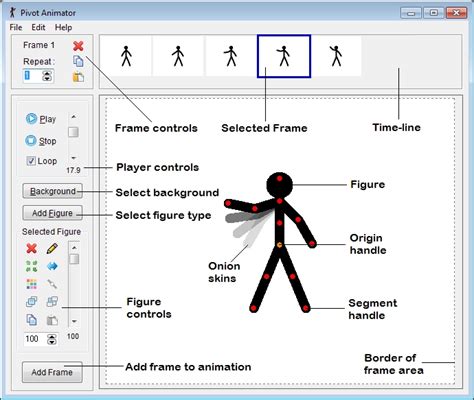Click the red foot handle pointed to by Segment handle label

[x=306, y=308]
